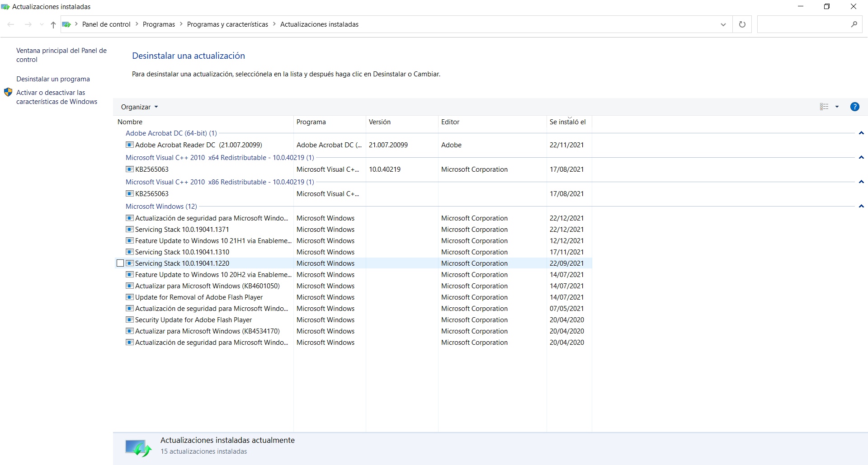Select Feature Update to Windows 10 21H1 row

pyautogui.click(x=353, y=241)
